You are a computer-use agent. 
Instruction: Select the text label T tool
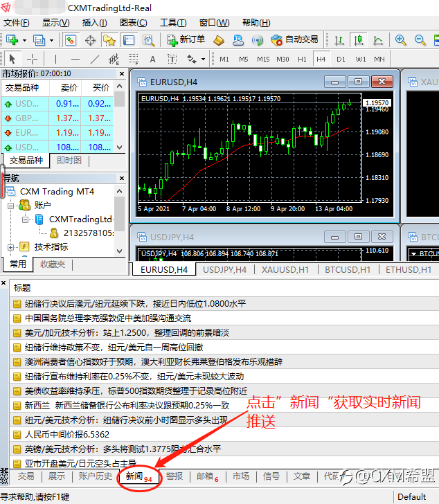point(172,59)
